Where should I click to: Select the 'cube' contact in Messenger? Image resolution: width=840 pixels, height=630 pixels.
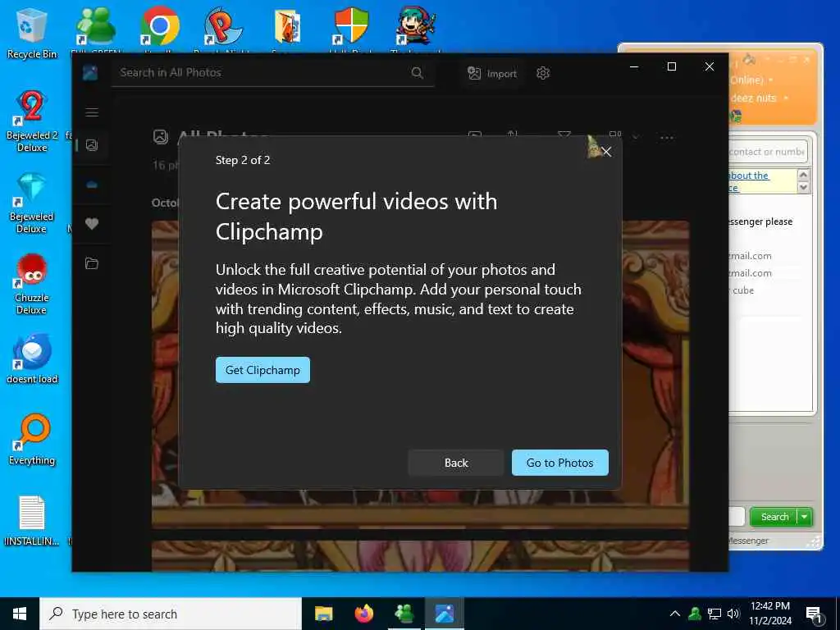point(743,290)
